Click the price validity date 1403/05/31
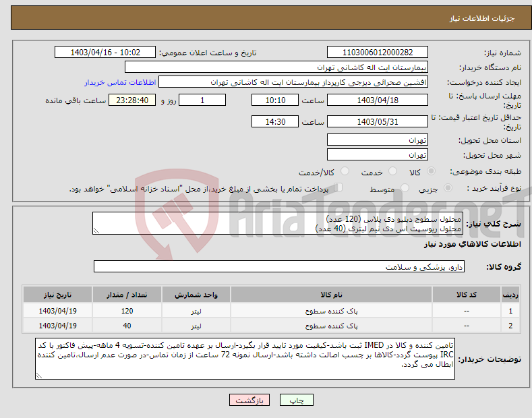Screen dimensions: 532x418 click(378, 121)
